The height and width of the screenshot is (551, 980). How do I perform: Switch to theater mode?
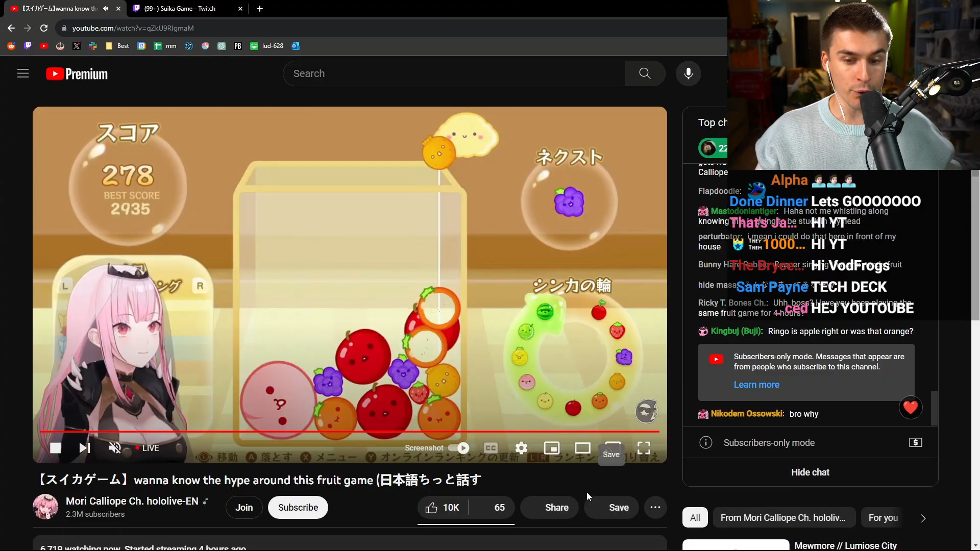(582, 448)
